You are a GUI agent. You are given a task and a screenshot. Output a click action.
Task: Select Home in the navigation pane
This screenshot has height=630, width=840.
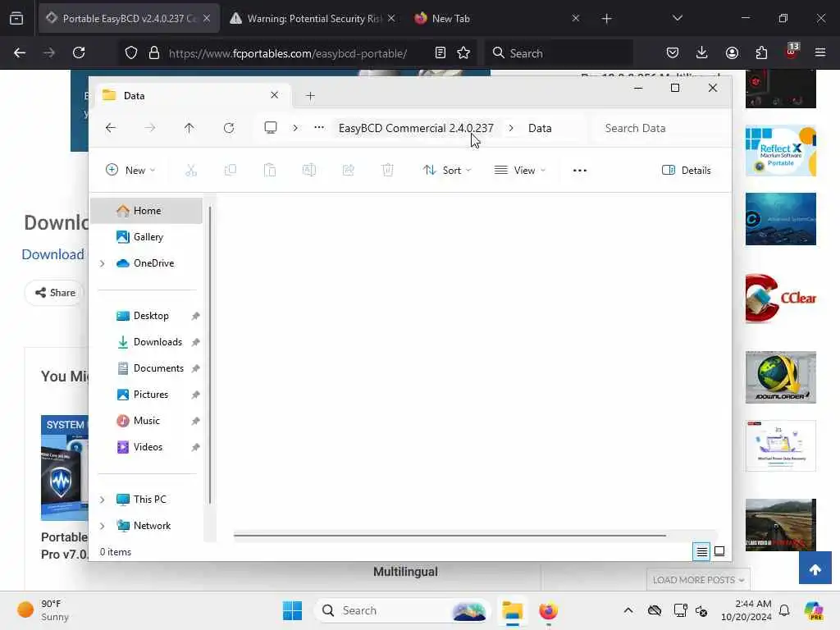click(146, 211)
